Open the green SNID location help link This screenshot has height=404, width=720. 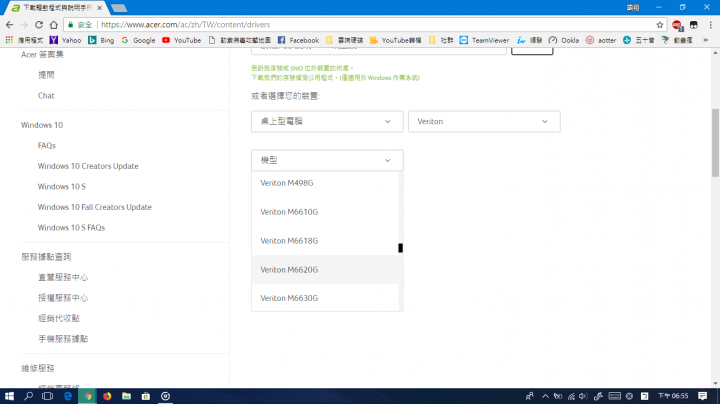[x=302, y=68]
